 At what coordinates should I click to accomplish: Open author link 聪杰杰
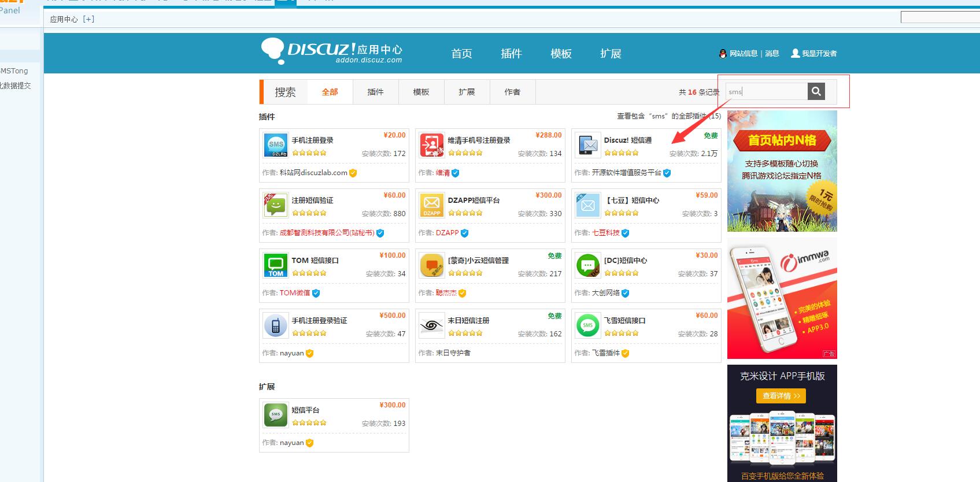click(x=446, y=293)
